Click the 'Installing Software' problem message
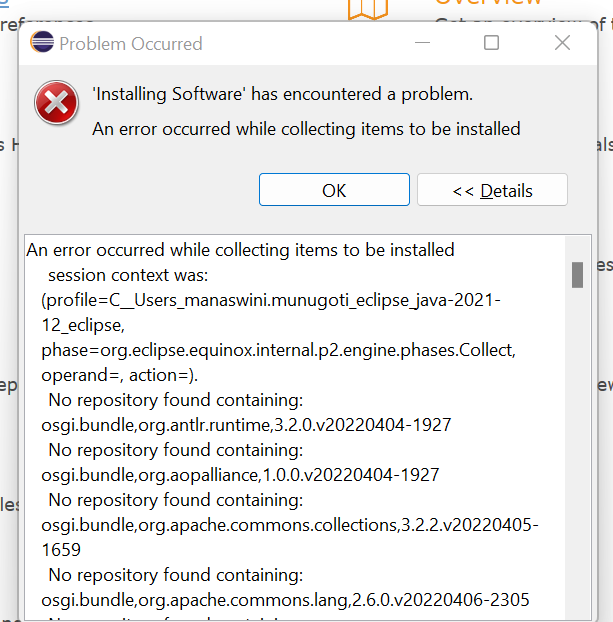Screen dimensions: 613x622 282,94
